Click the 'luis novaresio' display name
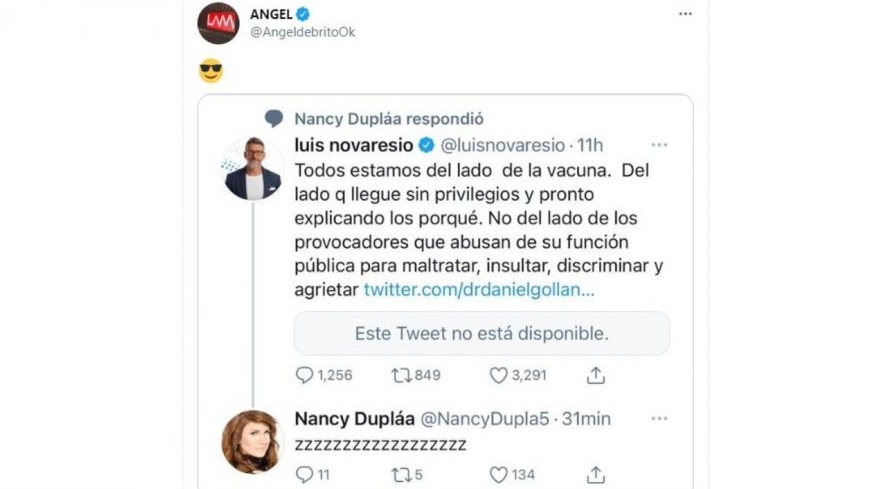This screenshot has height=489, width=878. tap(353, 145)
